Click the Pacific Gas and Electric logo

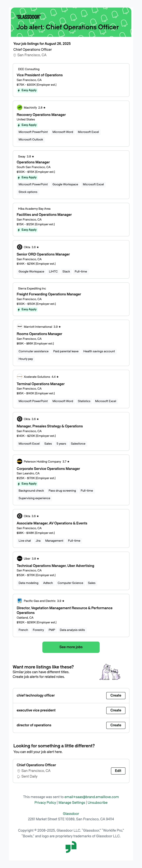(20, 601)
